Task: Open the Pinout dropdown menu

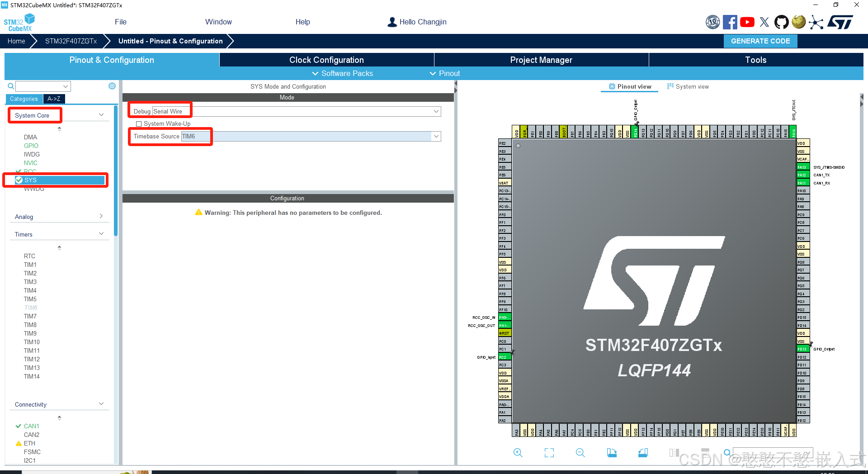Action: tap(445, 73)
